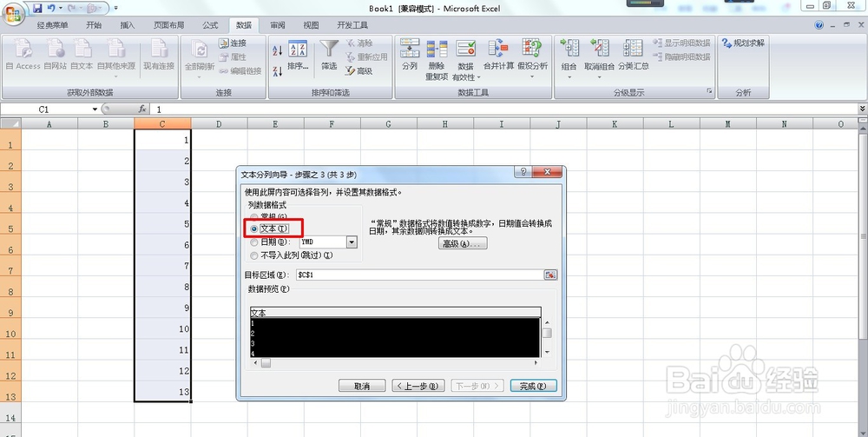Click data preview horizontal scrollbar thumb
Screen dimensions: 868x437
click(266, 363)
